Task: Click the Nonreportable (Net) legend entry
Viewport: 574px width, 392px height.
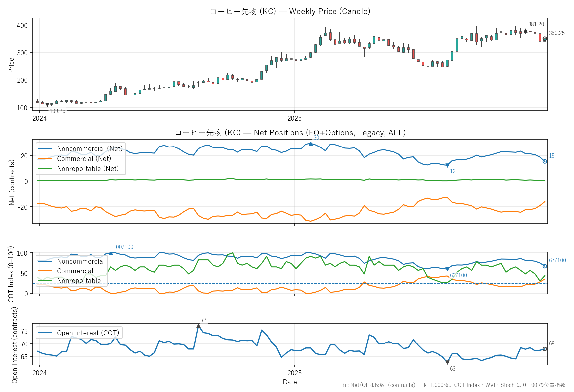Action: click(88, 169)
